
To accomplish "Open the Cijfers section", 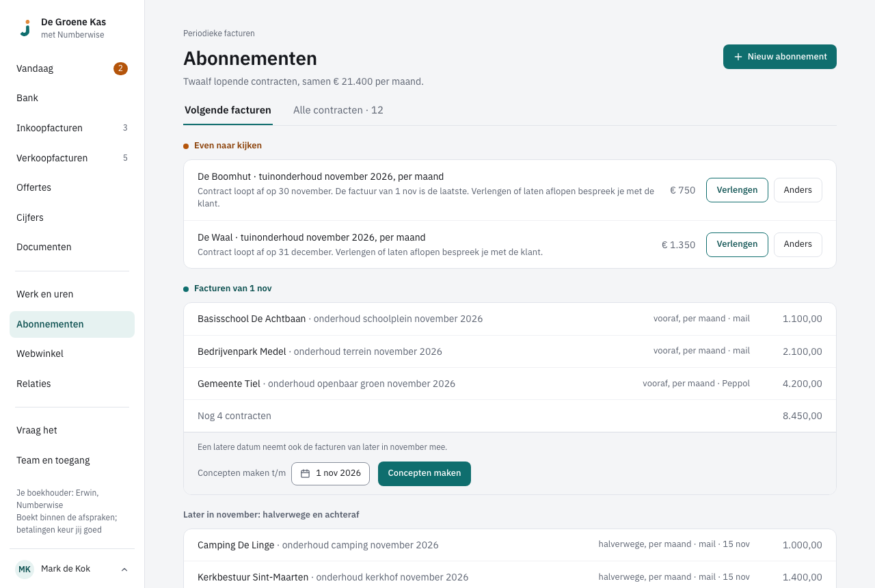I will coord(72,217).
